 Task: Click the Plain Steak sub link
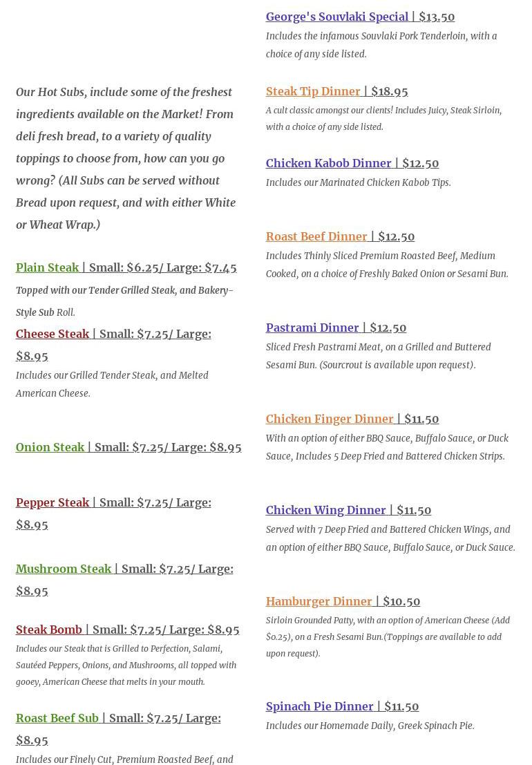(48, 267)
